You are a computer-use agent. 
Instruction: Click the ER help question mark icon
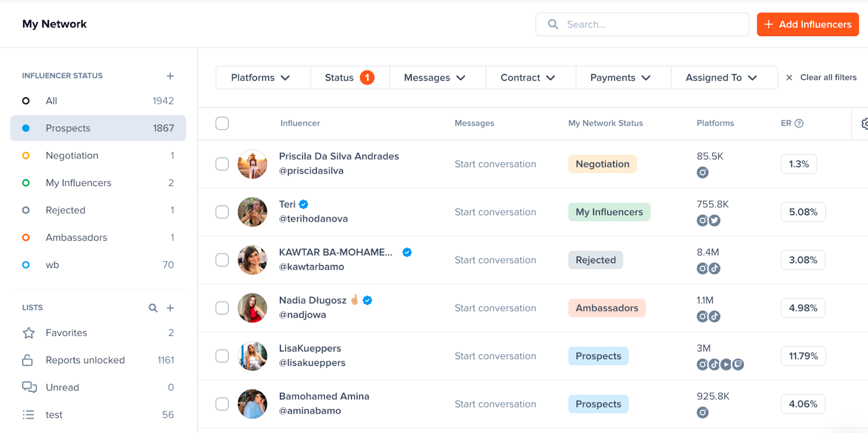point(797,123)
